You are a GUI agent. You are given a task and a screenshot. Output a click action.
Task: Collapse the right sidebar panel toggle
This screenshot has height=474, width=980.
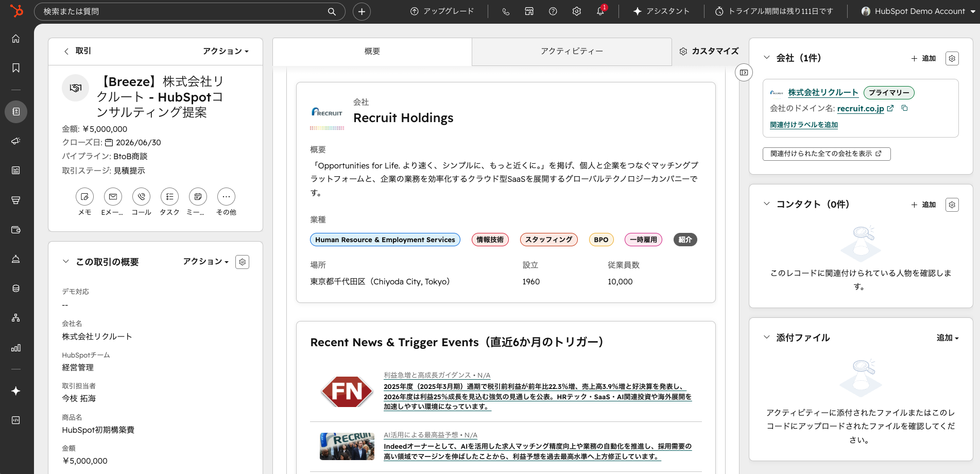[x=744, y=73]
